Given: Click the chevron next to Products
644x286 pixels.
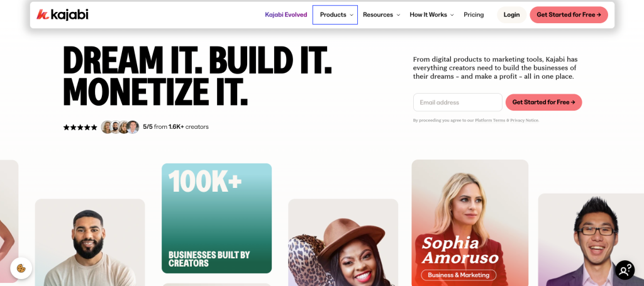Looking at the screenshot, I should tap(352, 15).
